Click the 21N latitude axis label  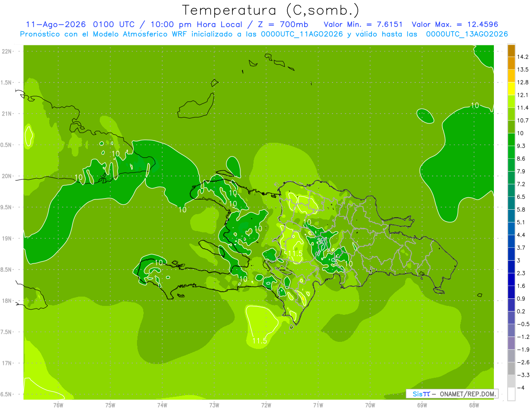pos(7,114)
